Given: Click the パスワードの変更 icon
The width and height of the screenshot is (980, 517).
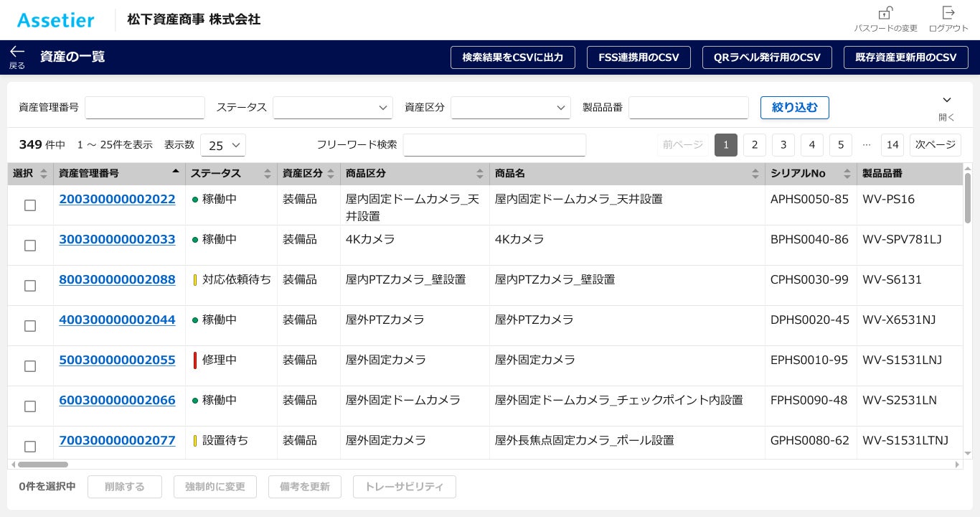Looking at the screenshot, I should tap(885, 13).
